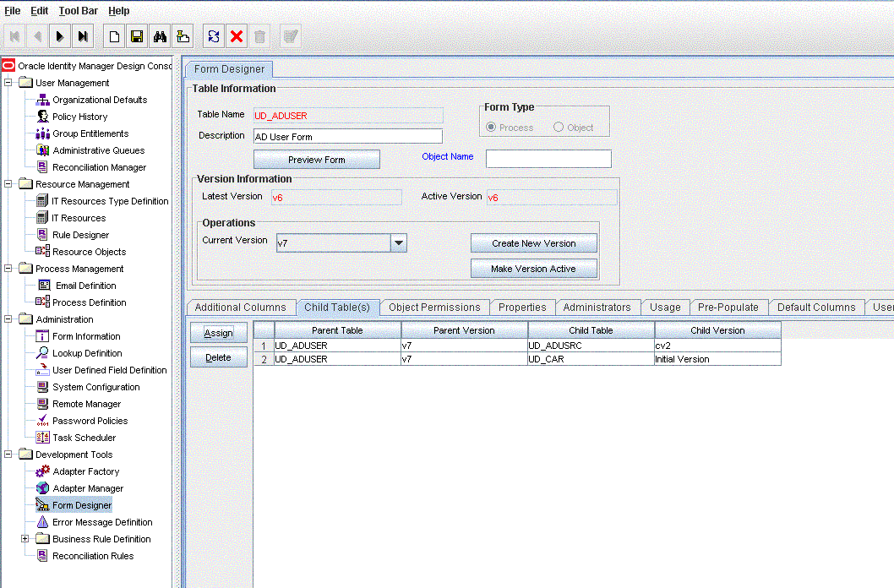
Task: Create a new blank record icon
Action: 115,36
